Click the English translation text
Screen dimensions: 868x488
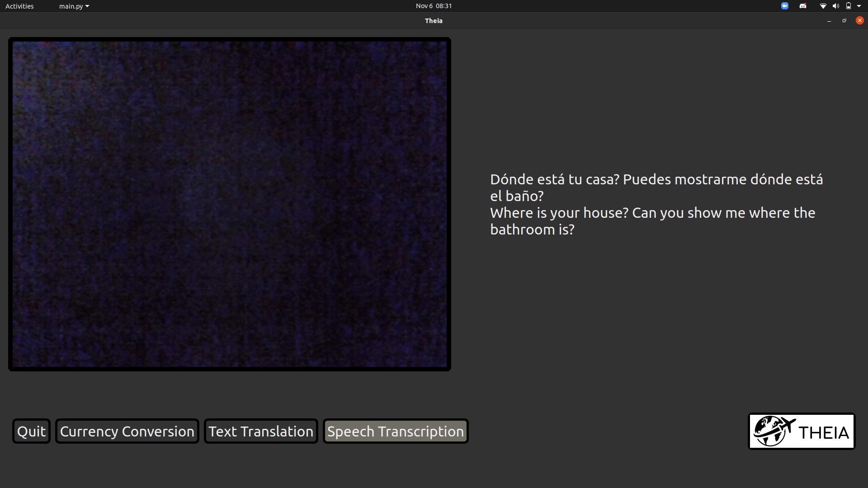pos(652,221)
